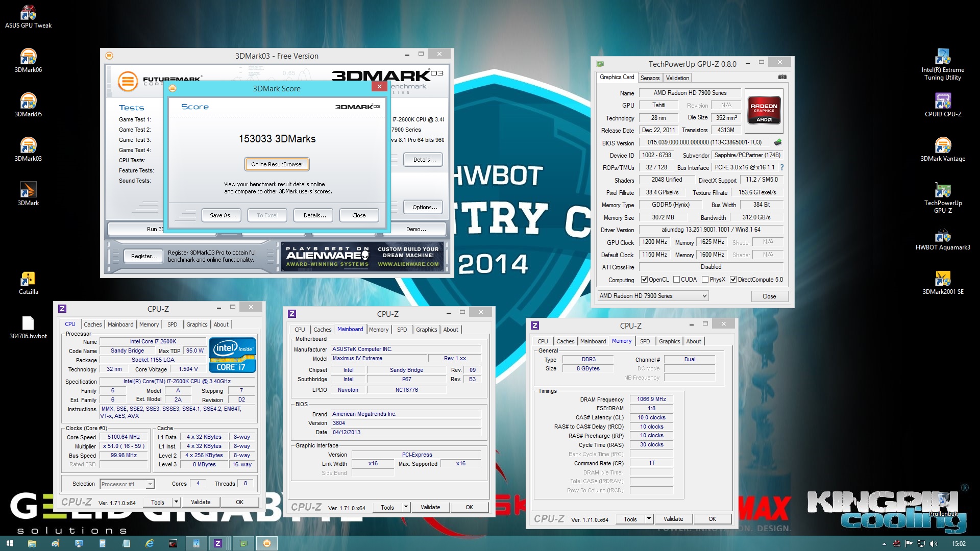Select the 384706.hwbot file on desktop
The image size is (980, 551).
28,328
